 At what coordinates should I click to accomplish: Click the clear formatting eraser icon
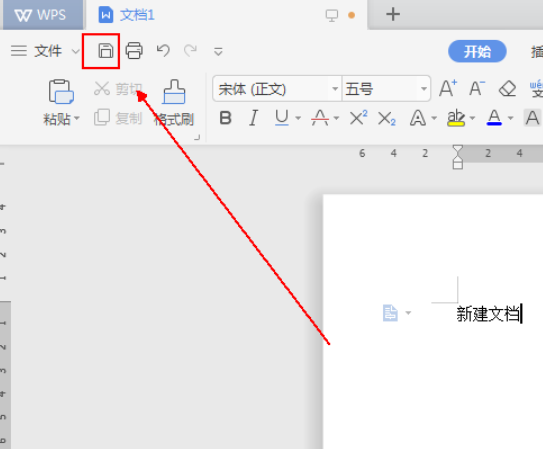click(507, 89)
